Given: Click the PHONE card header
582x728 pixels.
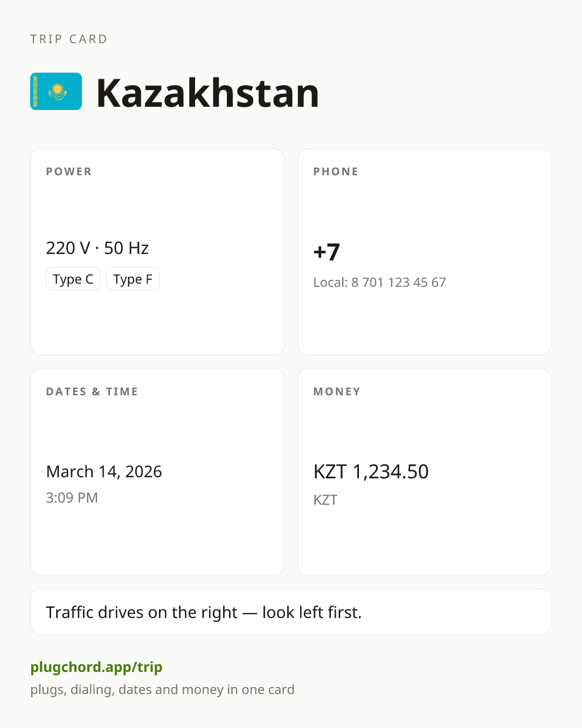Looking at the screenshot, I should click(336, 171).
